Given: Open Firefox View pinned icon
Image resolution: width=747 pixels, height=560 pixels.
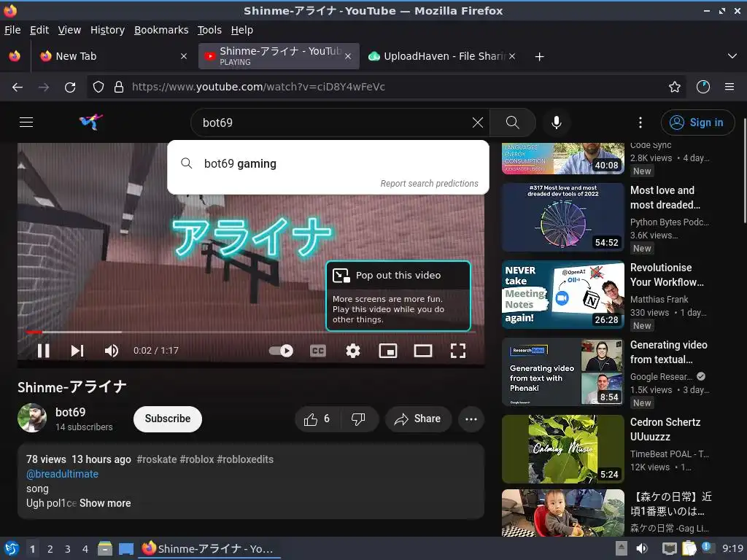Looking at the screenshot, I should [x=15, y=56].
